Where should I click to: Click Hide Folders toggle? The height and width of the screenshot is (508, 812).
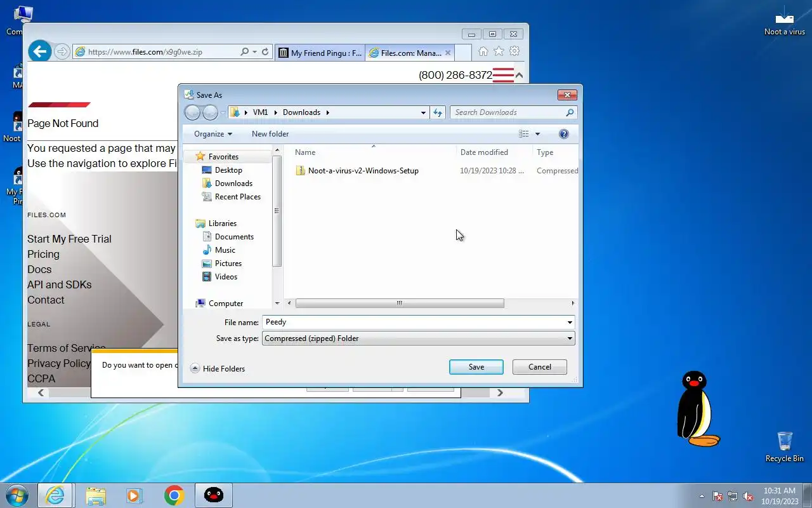click(x=218, y=369)
